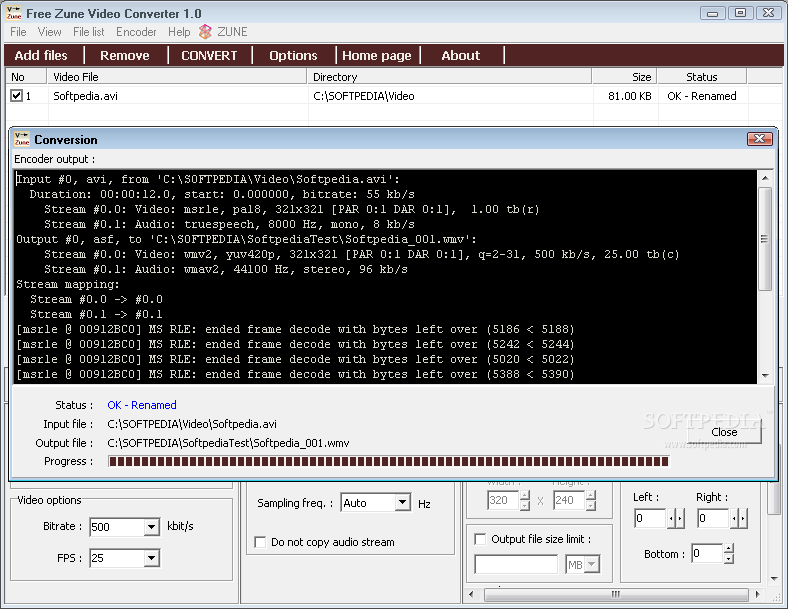Click Left crop left-arrow spinner
788x609 pixels.
[671, 518]
